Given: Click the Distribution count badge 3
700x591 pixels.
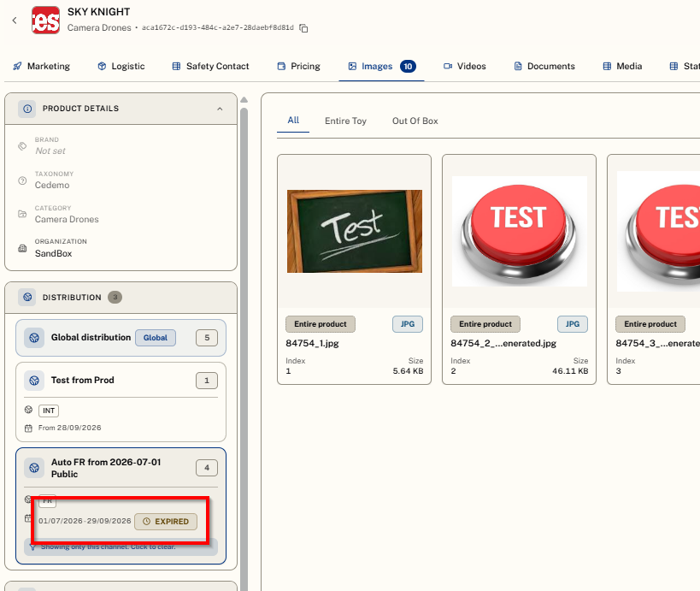Looking at the screenshot, I should (x=115, y=297).
